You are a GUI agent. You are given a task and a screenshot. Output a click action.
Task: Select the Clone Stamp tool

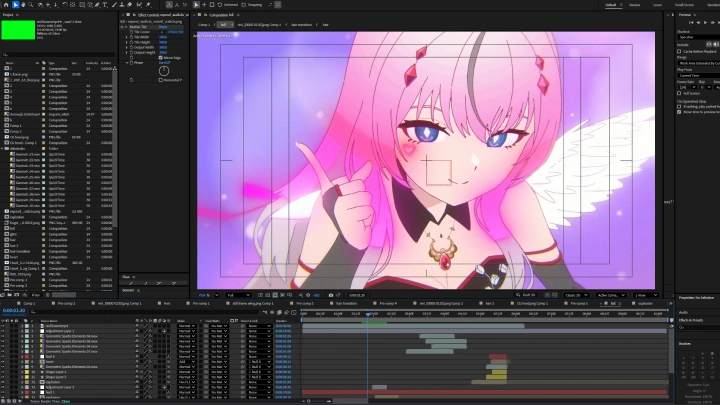(x=122, y=5)
